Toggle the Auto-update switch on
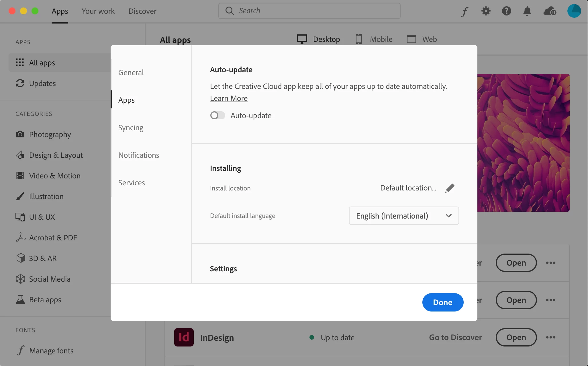Image resolution: width=588 pixels, height=366 pixels. tap(217, 115)
